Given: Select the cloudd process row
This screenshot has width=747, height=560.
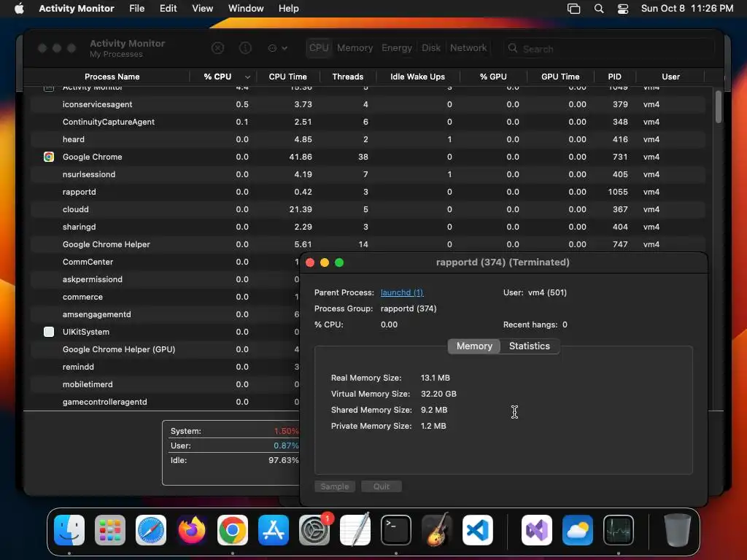Looking at the screenshot, I should coord(368,209).
